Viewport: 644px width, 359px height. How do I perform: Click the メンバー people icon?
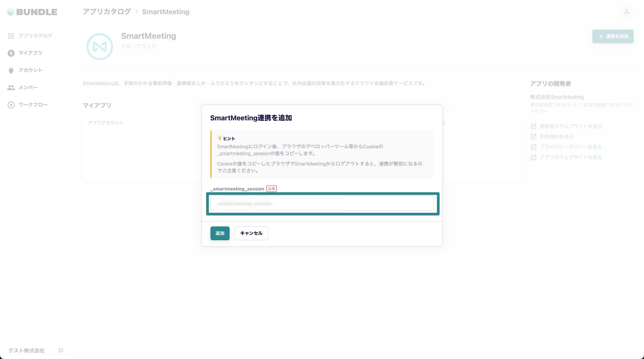11,88
